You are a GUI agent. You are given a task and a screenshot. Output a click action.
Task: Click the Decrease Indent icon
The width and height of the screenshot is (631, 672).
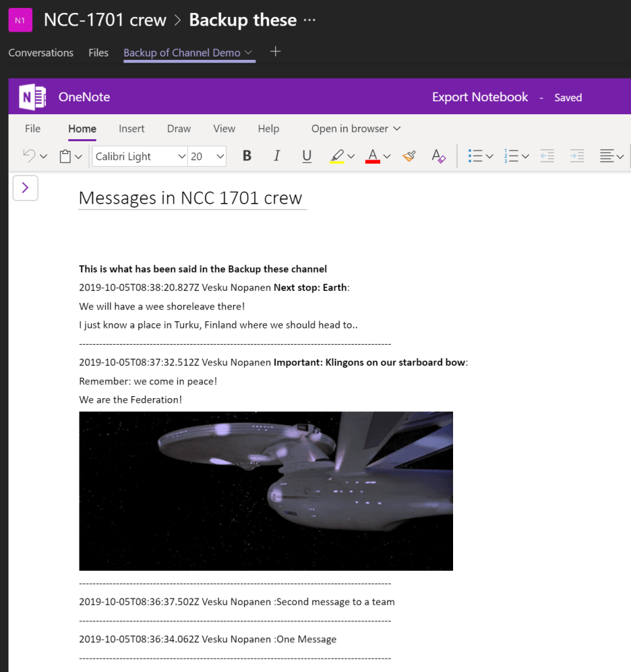(x=547, y=156)
